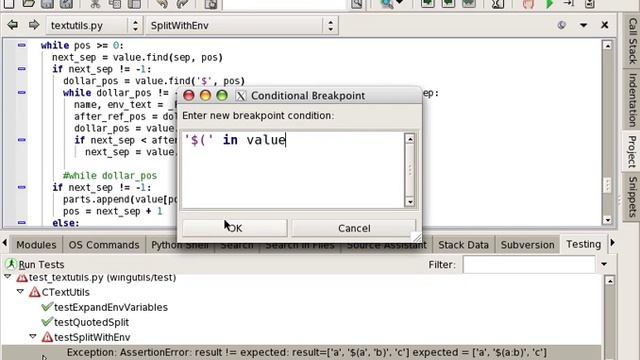This screenshot has height=360, width=640.
Task: Click the green debug run arrow
Action: point(549,4)
